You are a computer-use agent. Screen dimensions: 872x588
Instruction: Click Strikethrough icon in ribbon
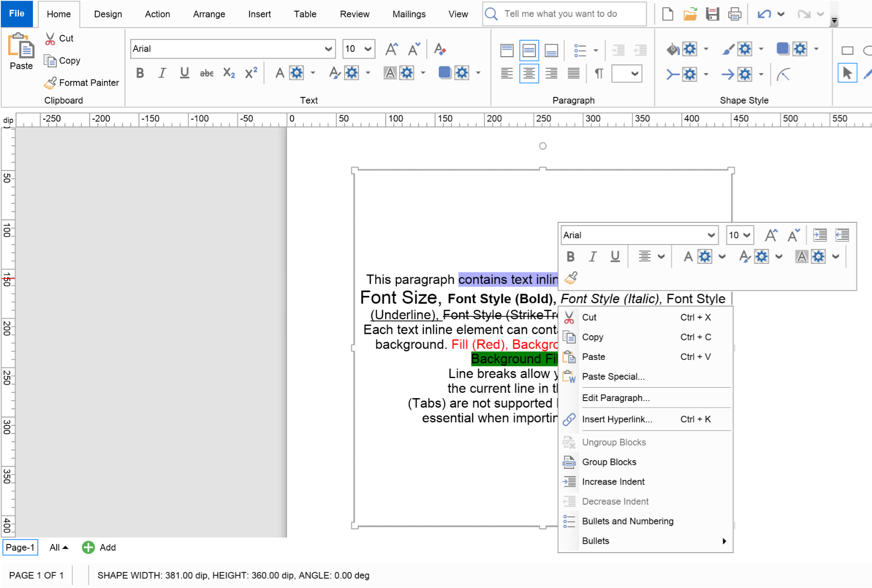tap(207, 73)
